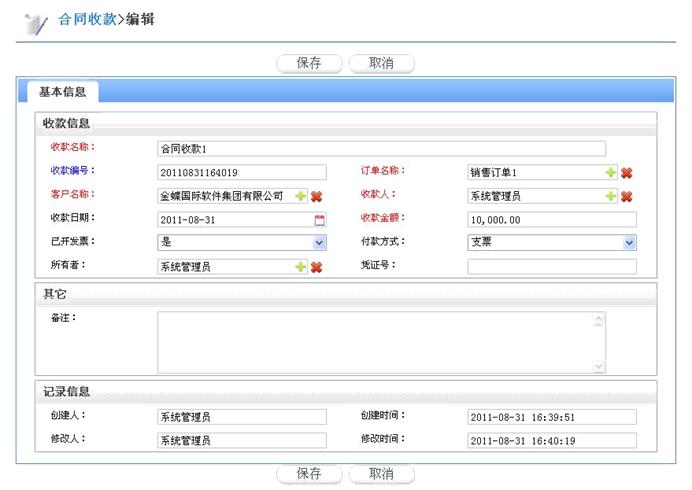Clear the 收款人 field with red X
This screenshot has height=490, width=692.
click(627, 196)
